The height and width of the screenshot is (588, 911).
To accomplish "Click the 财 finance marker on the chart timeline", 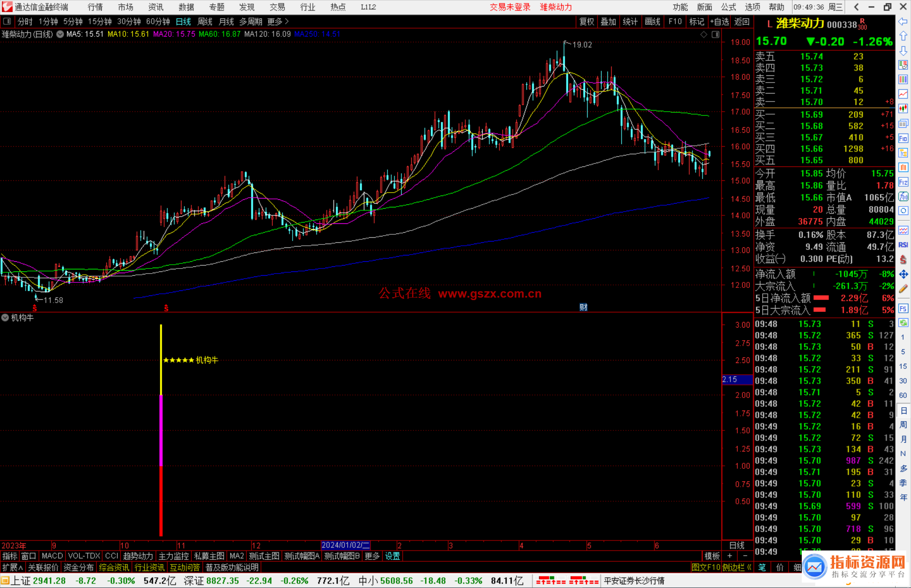I will click(583, 307).
